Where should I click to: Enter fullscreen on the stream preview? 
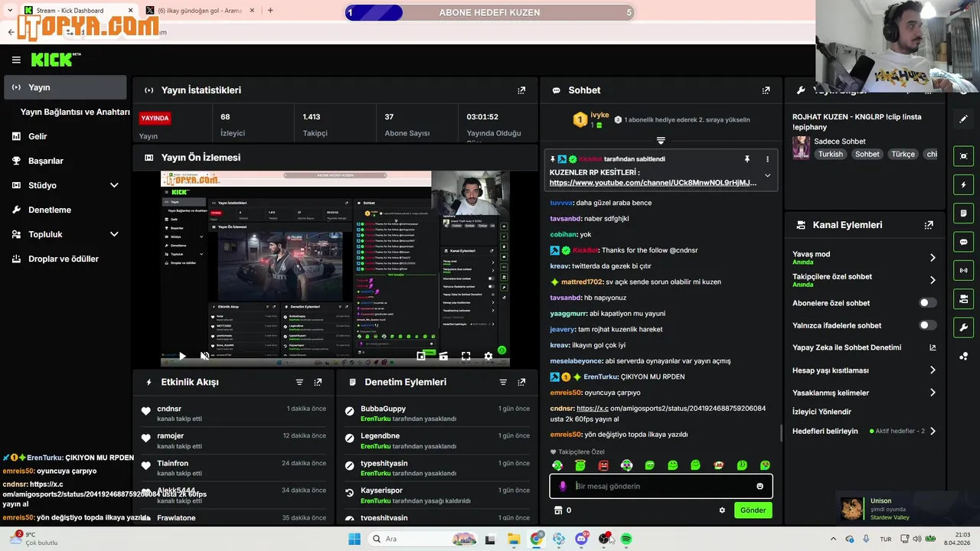pyautogui.click(x=465, y=356)
